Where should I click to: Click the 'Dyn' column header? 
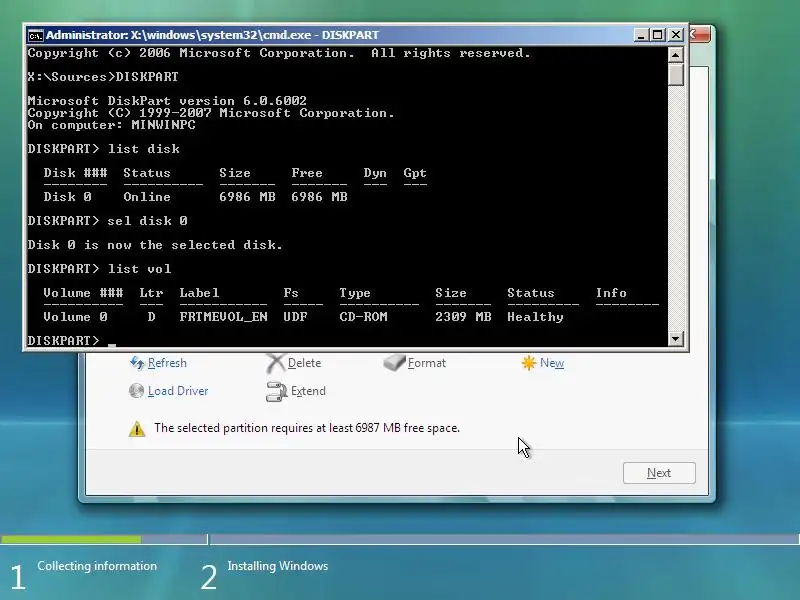pos(375,172)
